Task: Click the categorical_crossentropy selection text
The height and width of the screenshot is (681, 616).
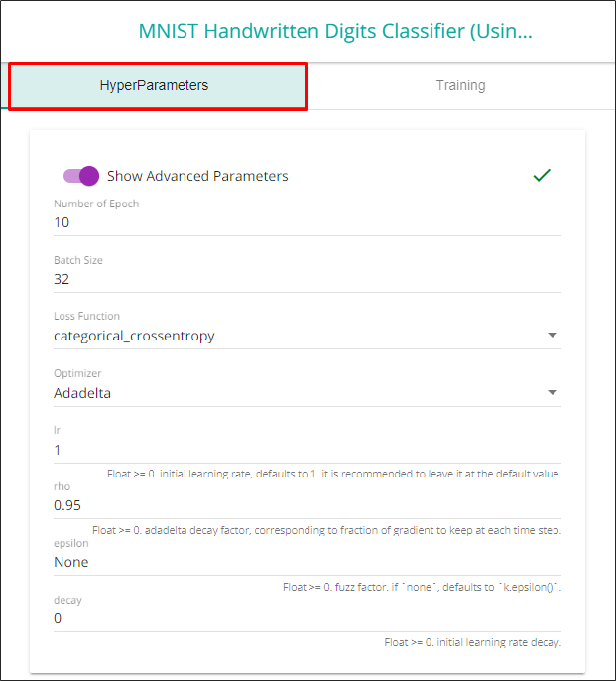Action: coord(135,336)
